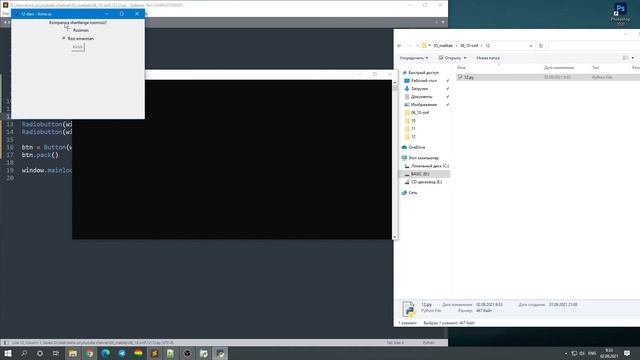Open OBS Studio from the taskbar
This screenshot has width=640, height=360.
point(187,353)
